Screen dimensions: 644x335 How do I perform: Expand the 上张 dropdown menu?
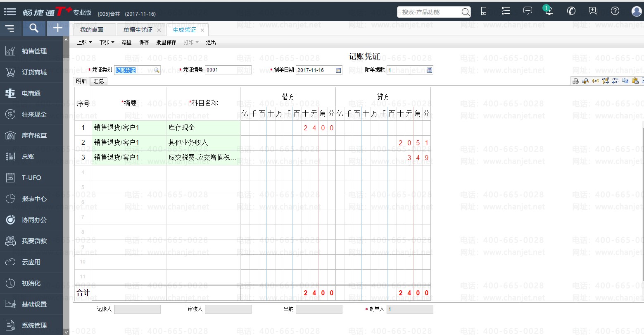coord(84,42)
